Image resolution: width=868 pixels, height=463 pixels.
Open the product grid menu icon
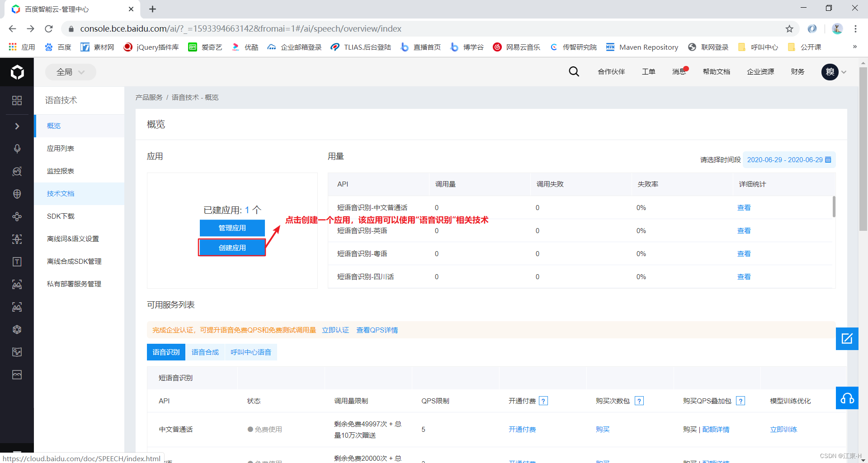17,100
